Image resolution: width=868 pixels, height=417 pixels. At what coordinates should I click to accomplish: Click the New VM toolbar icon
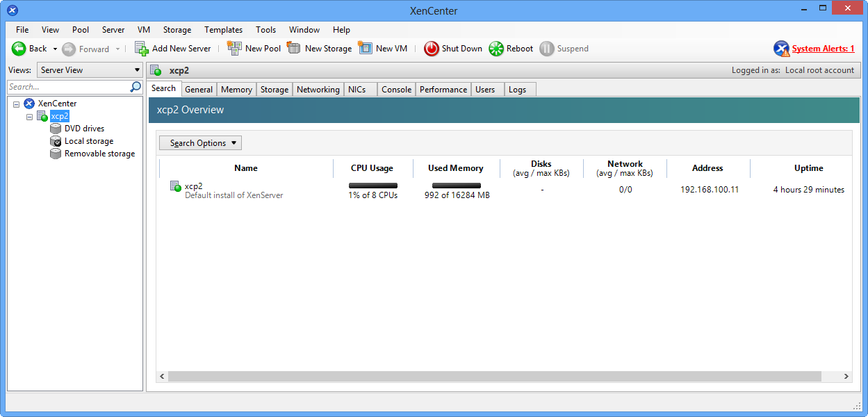(x=366, y=48)
